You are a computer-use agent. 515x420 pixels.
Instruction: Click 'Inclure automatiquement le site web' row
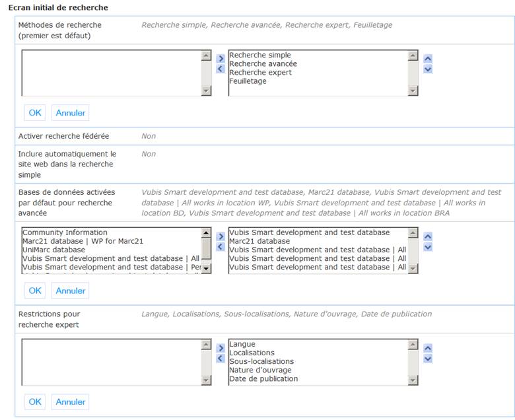(x=265, y=164)
